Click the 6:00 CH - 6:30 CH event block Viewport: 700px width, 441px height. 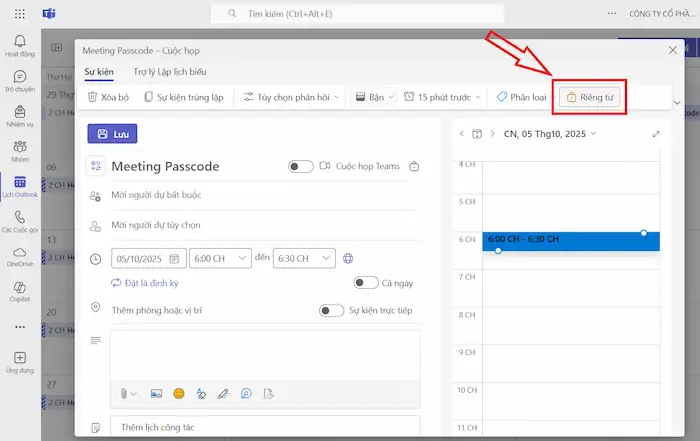pos(570,241)
